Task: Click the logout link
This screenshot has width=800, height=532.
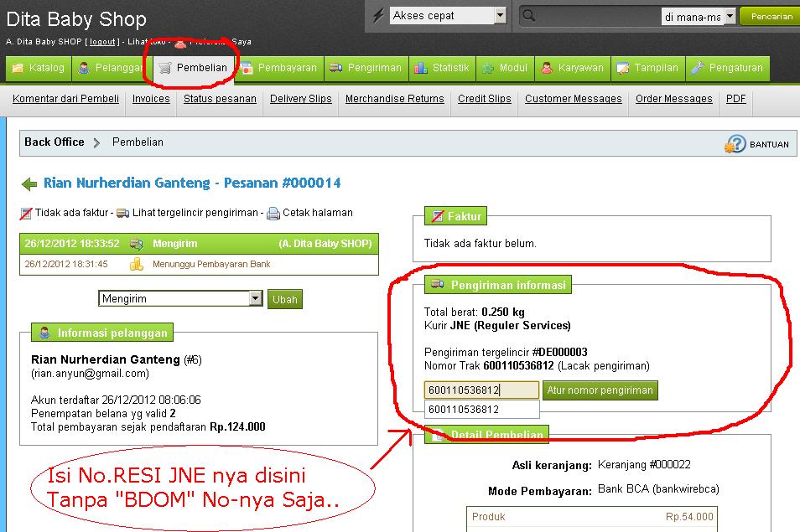Action: 102,42
